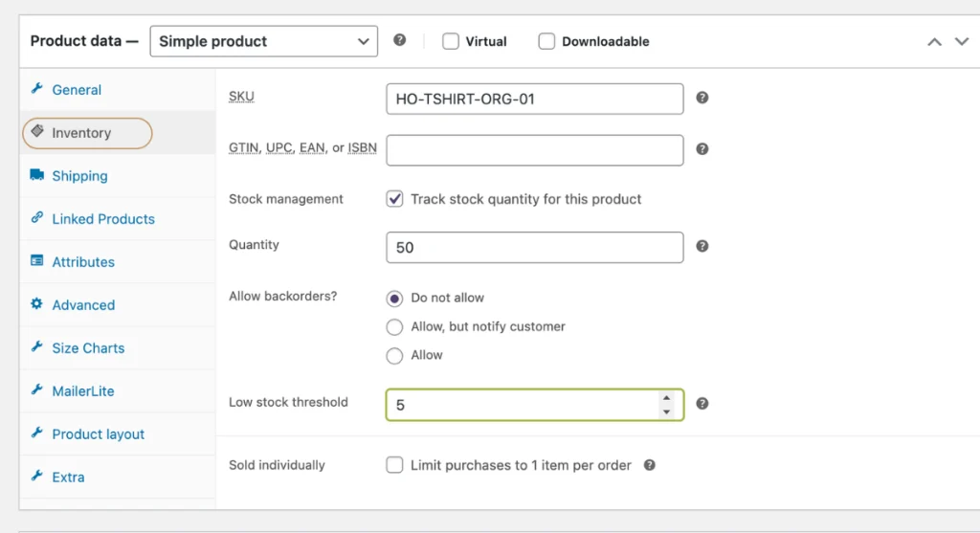This screenshot has height=533, width=980.
Task: Enable the Downloadable checkbox
Action: pos(546,41)
